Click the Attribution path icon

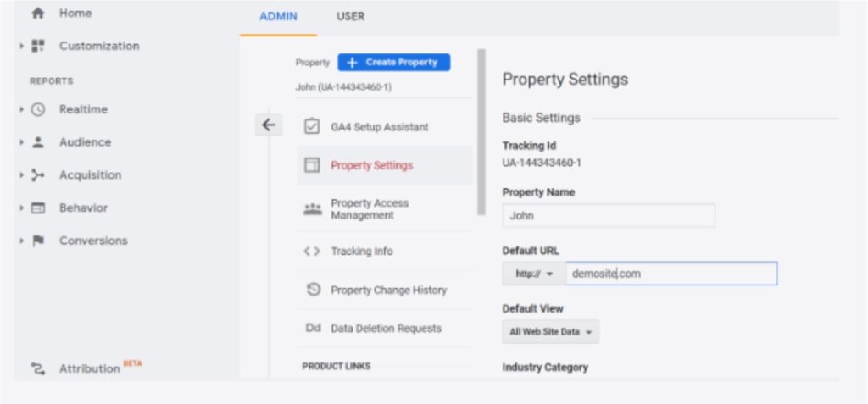(x=37, y=368)
